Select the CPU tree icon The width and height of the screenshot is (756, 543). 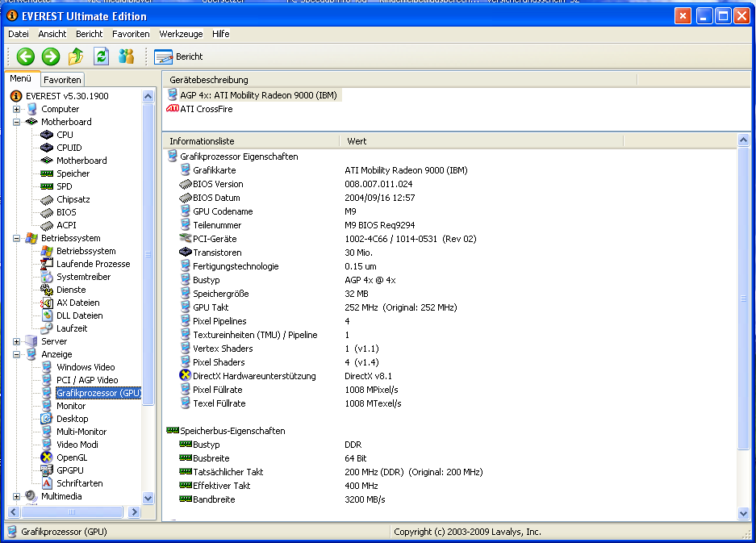click(47, 135)
